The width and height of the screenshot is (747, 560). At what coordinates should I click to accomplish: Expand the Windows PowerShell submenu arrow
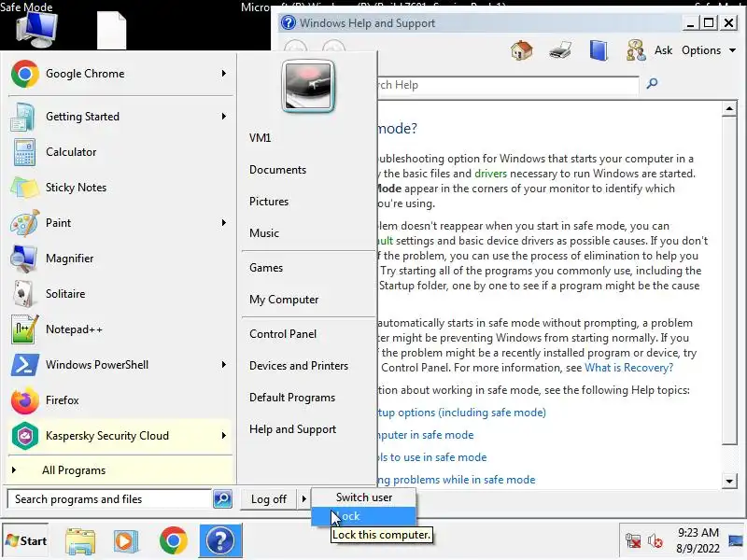pos(223,364)
